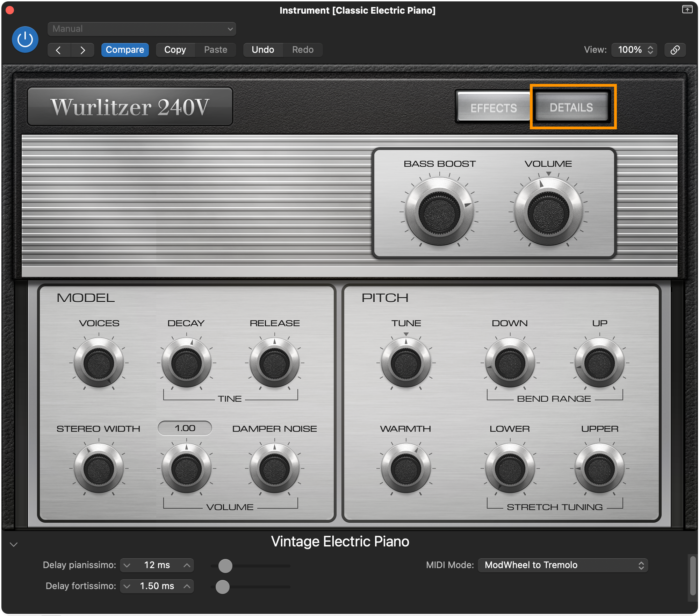The image size is (699, 616).
Task: Click the bend range DOWN knob
Action: click(x=510, y=363)
